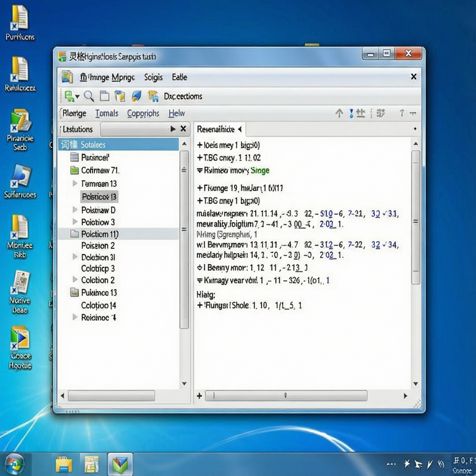
Task: Click the document icon left of Imnge
Action: coord(67,77)
